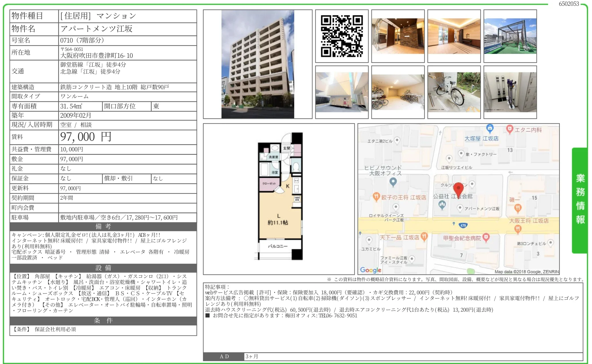Click the アパートメンツ江坂 label on map
Screen dimensions: 592x364
coord(482,209)
